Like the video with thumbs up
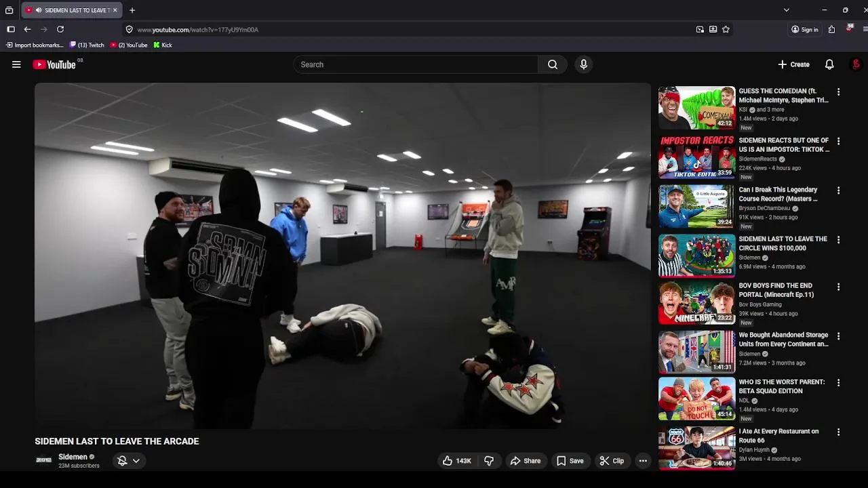The width and height of the screenshot is (868, 488). [x=457, y=461]
